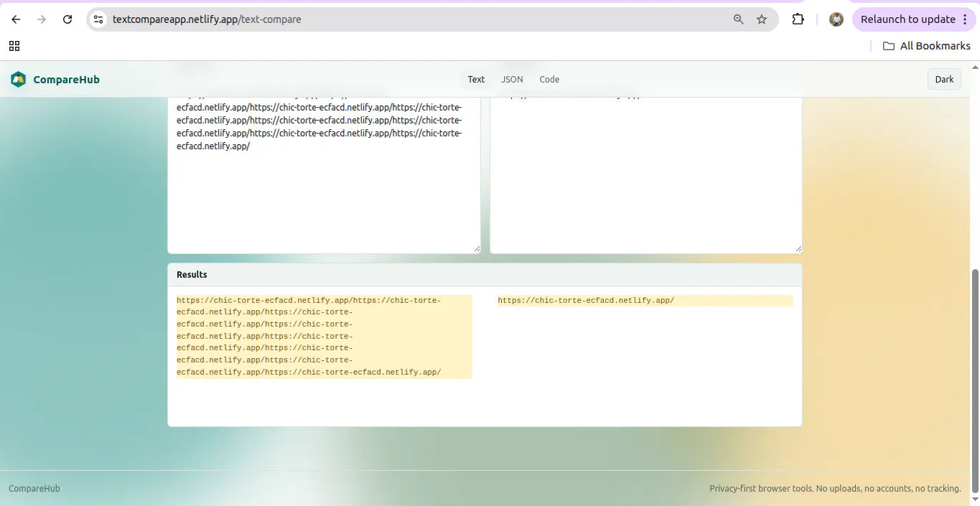980x506 pixels.
Task: Switch to the JSON tab
Action: click(x=512, y=80)
